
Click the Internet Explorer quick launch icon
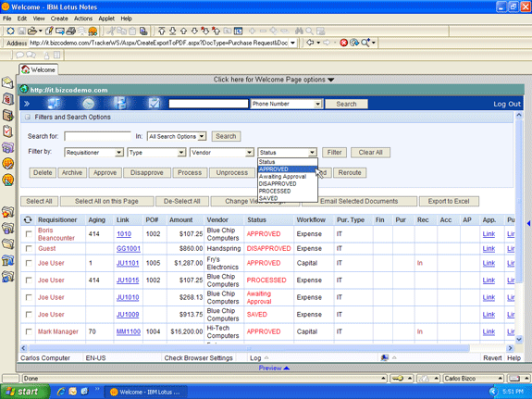click(61, 392)
